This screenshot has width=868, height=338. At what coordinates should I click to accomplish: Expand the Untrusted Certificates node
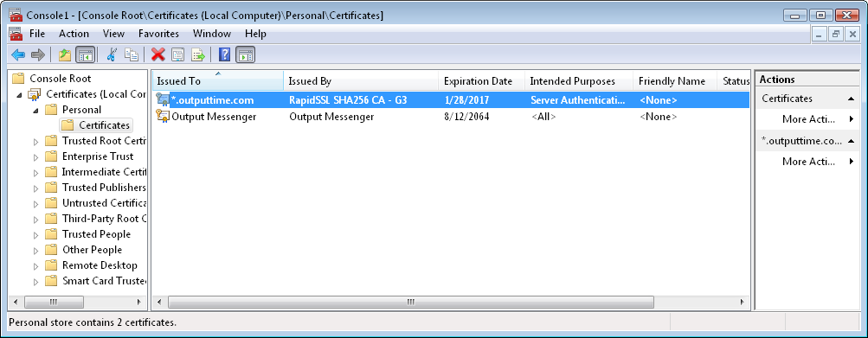click(36, 203)
